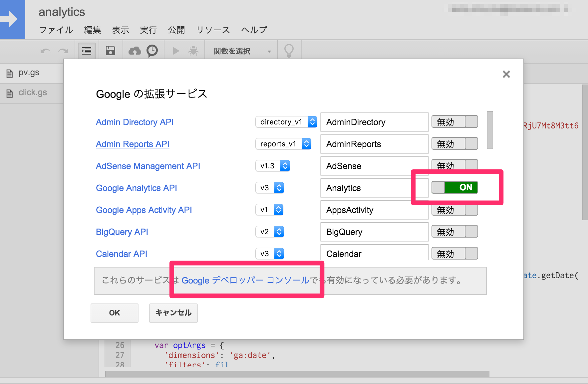
Task: Turn off the Analytics ON toggle
Action: 454,187
